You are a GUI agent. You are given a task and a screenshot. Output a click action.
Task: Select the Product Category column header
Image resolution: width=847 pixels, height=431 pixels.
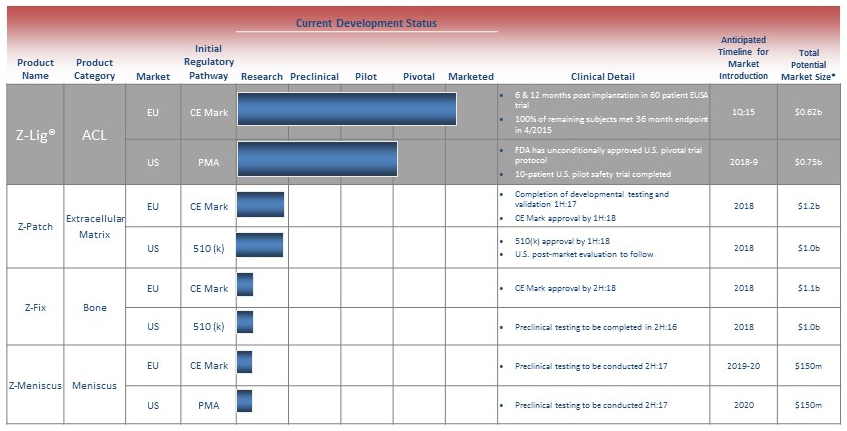tap(94, 69)
